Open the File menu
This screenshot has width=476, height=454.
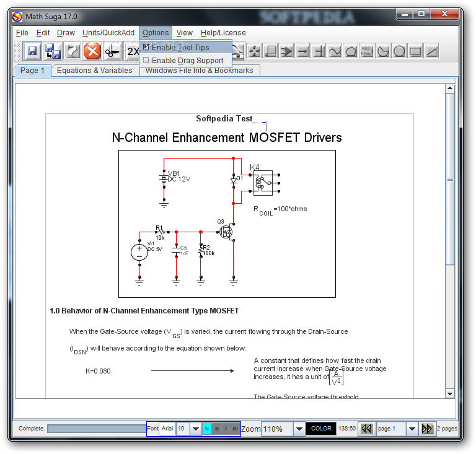[x=22, y=32]
